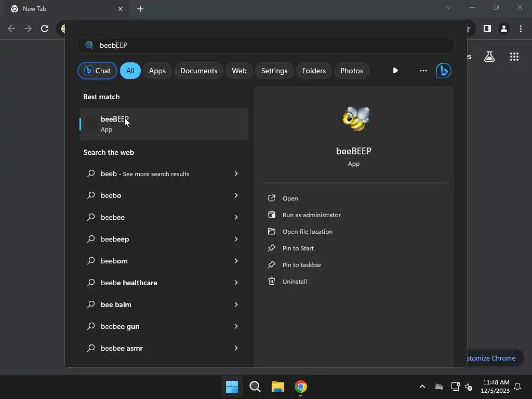This screenshot has height=399, width=532.
Task: Expand the beebee asmr suggestion chevron
Action: click(x=236, y=348)
